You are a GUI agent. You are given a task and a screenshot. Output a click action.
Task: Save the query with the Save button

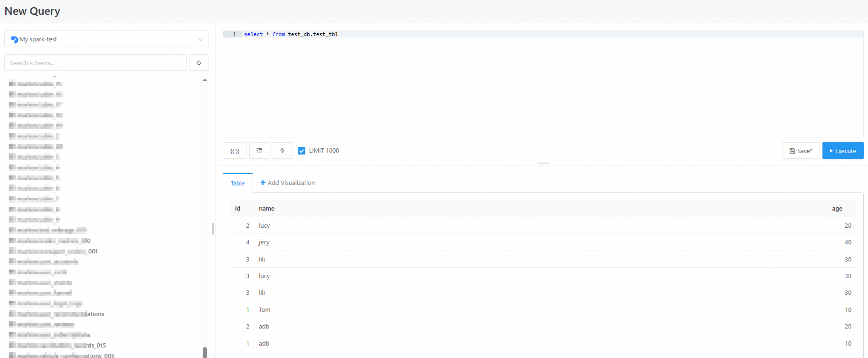[x=801, y=151]
